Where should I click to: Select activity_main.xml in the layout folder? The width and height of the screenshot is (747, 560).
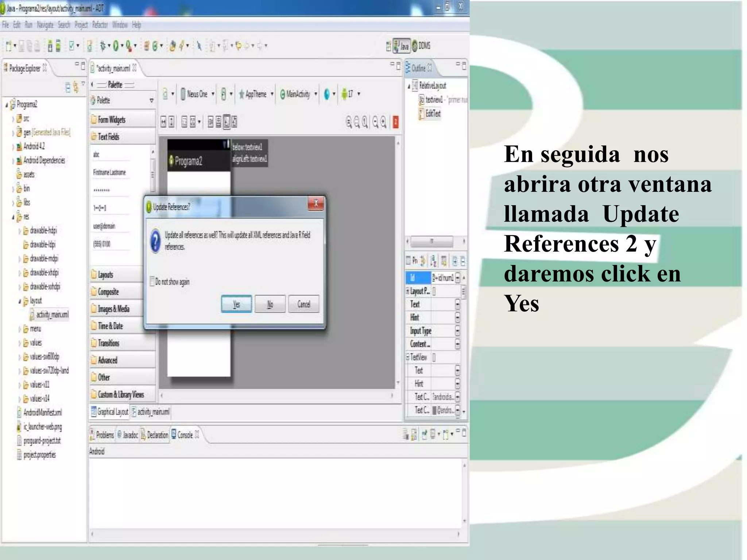[49, 315]
